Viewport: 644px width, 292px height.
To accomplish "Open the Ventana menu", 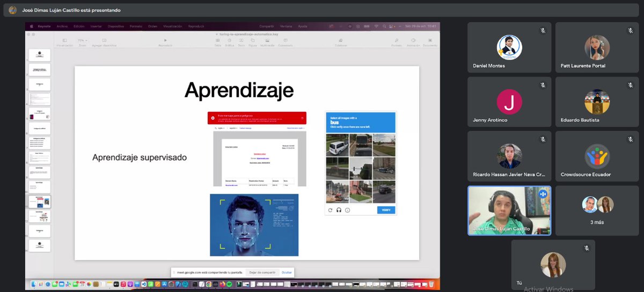I will pos(286,26).
